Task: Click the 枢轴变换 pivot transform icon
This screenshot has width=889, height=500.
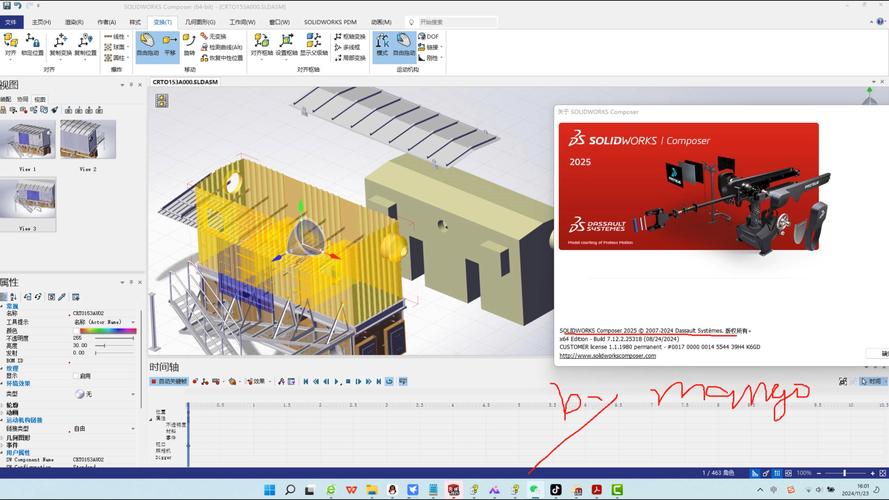Action: (x=350, y=36)
